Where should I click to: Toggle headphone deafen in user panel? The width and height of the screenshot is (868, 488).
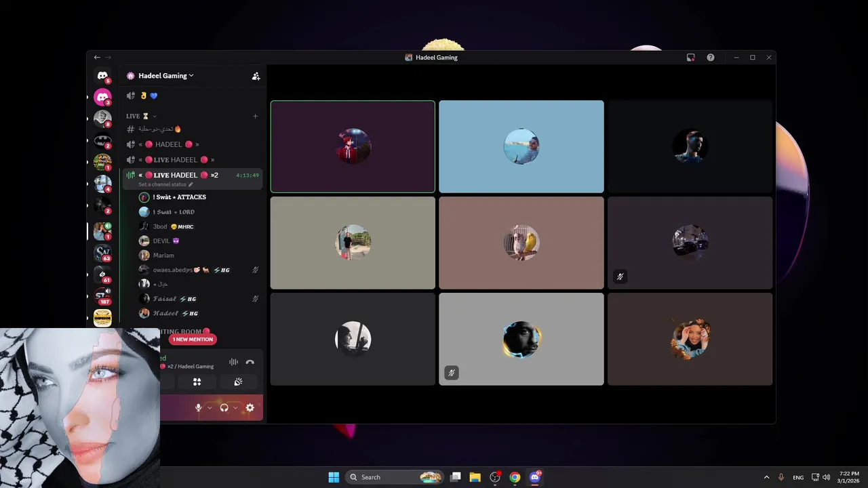(x=224, y=407)
